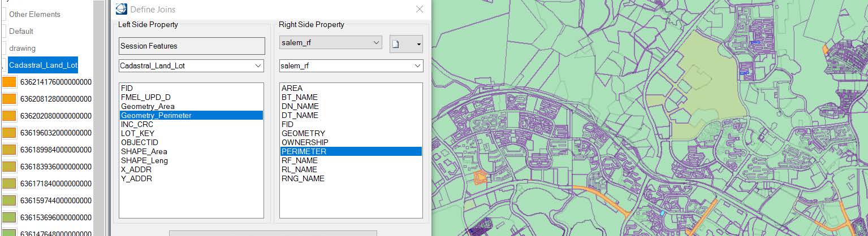
Task: Expand the Cadastral_Land_Lot dropdown
Action: pyautogui.click(x=258, y=66)
